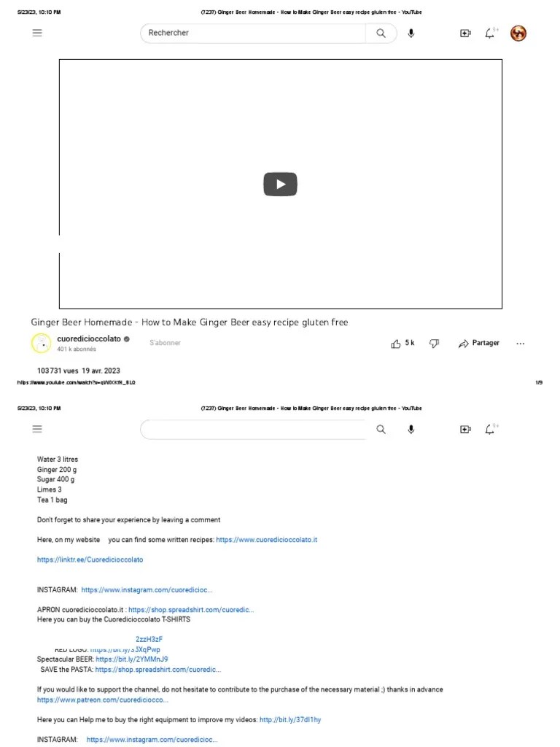Click the second page hamburger menu icon
Image resolution: width=560 pixels, height=747 pixels.
(37, 429)
